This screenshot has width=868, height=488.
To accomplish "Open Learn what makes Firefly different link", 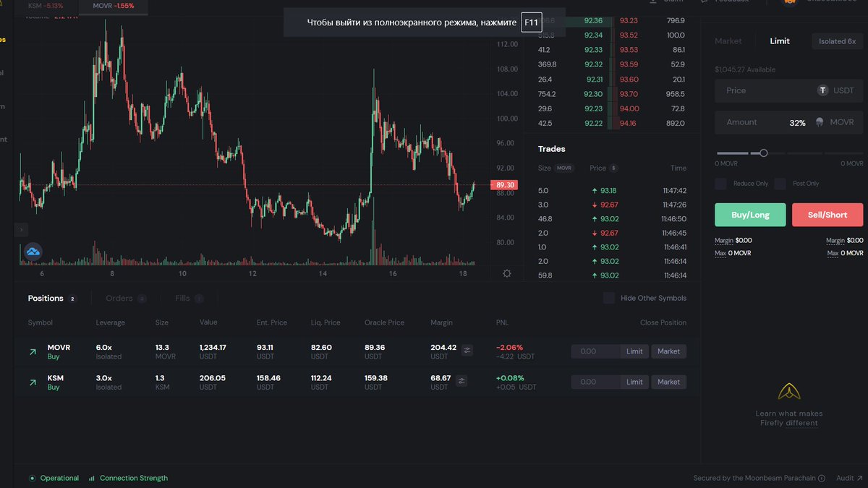I will pos(789,418).
